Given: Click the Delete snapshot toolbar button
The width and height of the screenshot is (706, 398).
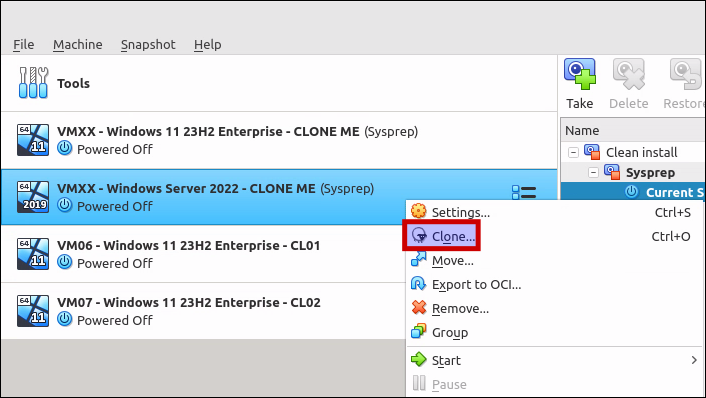Looking at the screenshot, I should point(629,84).
